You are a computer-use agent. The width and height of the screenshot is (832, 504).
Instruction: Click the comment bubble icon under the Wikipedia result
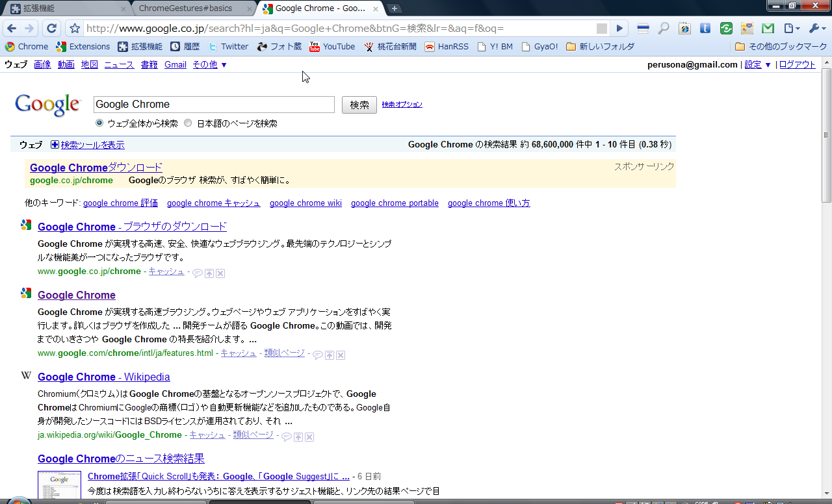tap(286, 437)
